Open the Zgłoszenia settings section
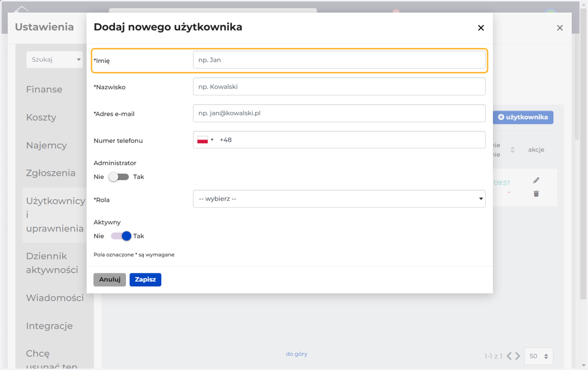This screenshot has width=588, height=370. coord(50,173)
